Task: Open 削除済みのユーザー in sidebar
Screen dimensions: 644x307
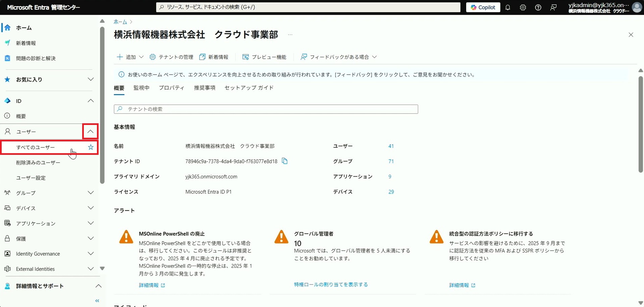Action: point(38,163)
